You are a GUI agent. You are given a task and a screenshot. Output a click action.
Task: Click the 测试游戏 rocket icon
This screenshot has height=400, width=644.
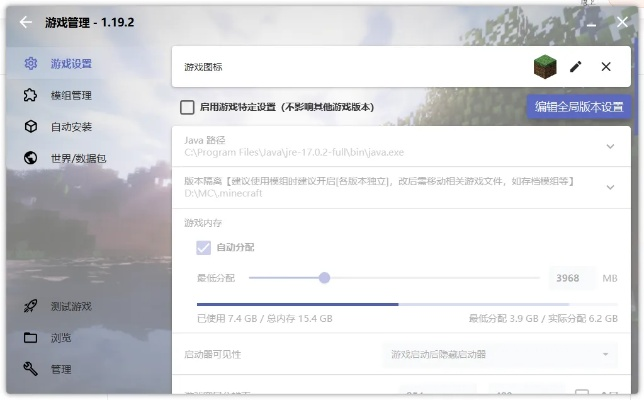click(30, 306)
